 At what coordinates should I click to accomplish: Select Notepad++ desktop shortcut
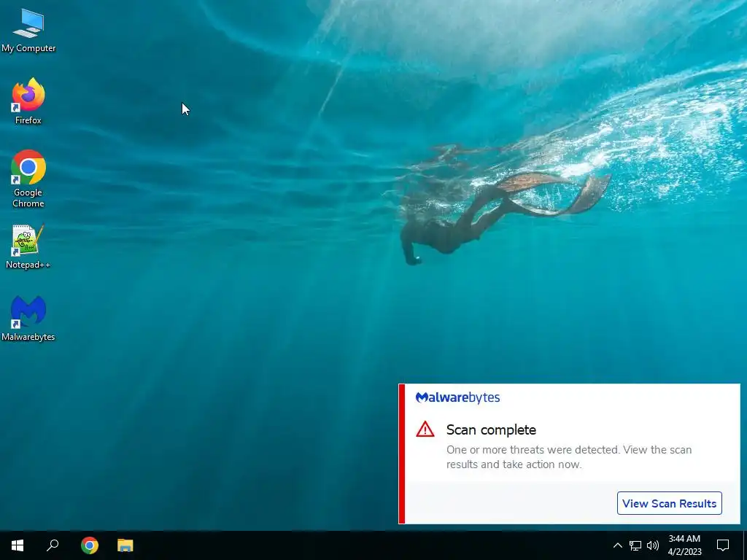click(28, 246)
